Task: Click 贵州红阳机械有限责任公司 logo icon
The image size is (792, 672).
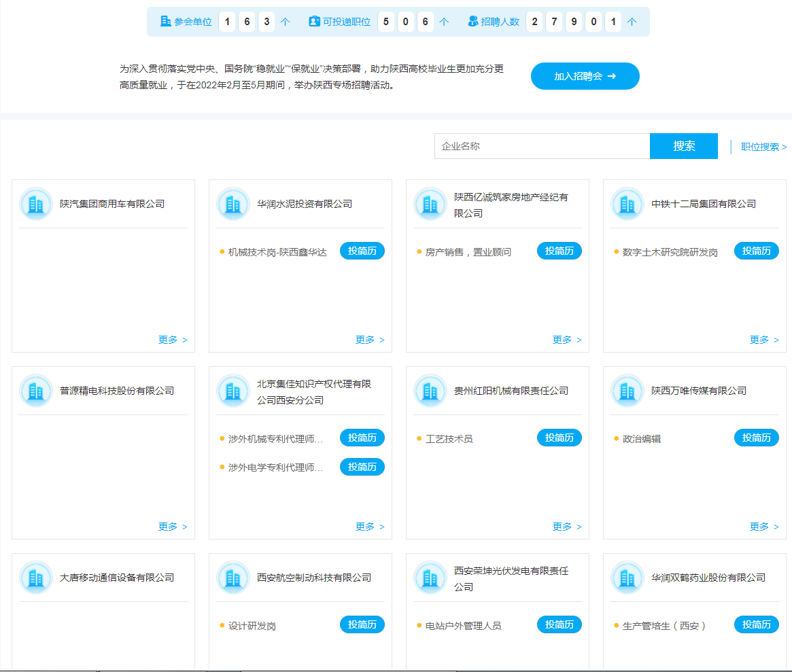Action: pos(430,391)
